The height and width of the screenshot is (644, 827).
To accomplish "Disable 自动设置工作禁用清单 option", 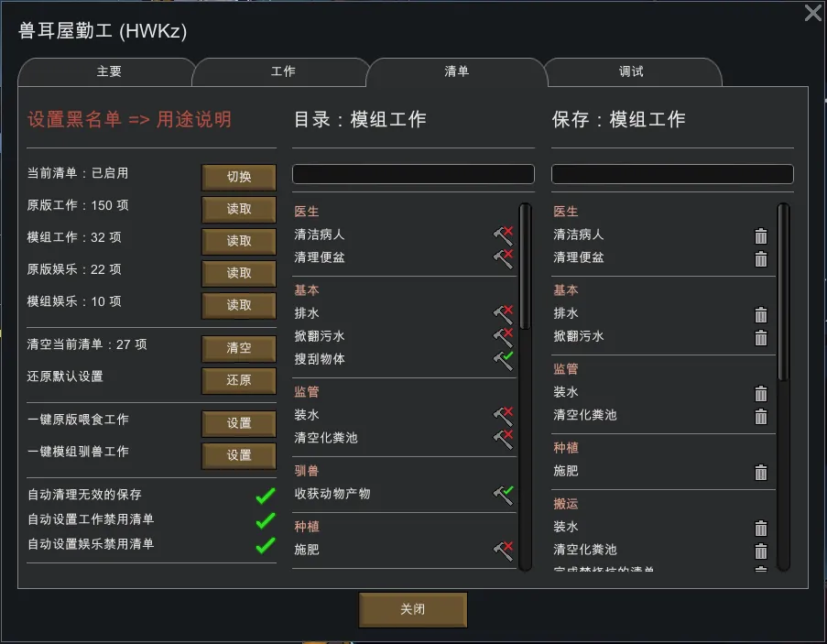I will pyautogui.click(x=266, y=520).
